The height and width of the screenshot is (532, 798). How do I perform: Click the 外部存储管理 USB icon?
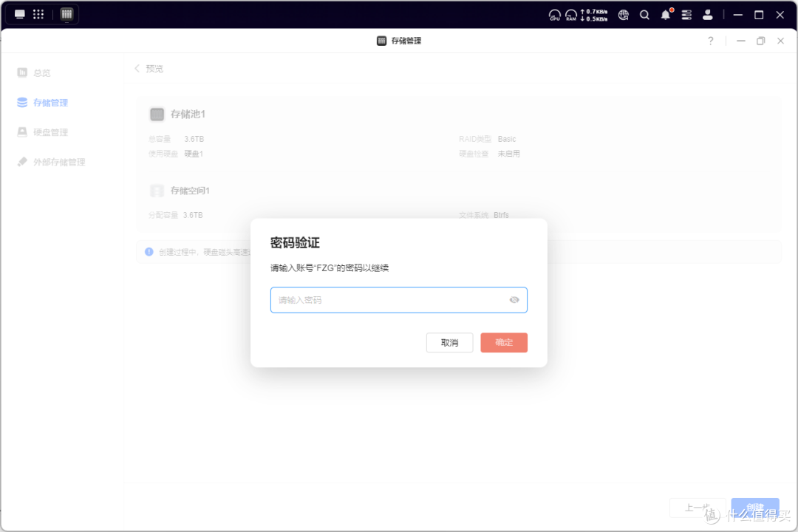[22, 162]
